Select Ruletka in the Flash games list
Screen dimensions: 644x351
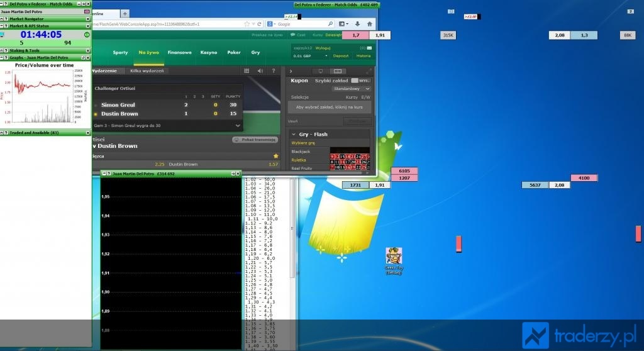click(x=299, y=160)
